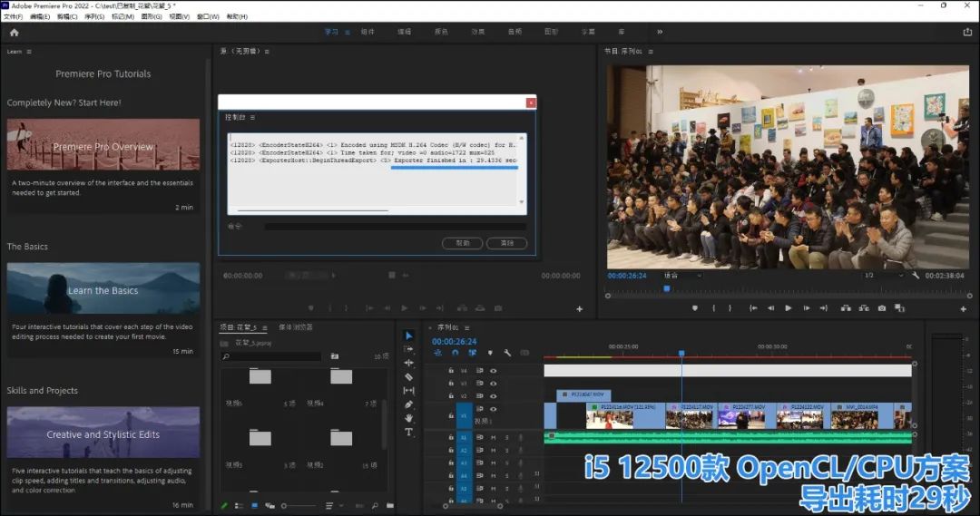
Task: Click the export frame camera icon
Action: point(882,308)
